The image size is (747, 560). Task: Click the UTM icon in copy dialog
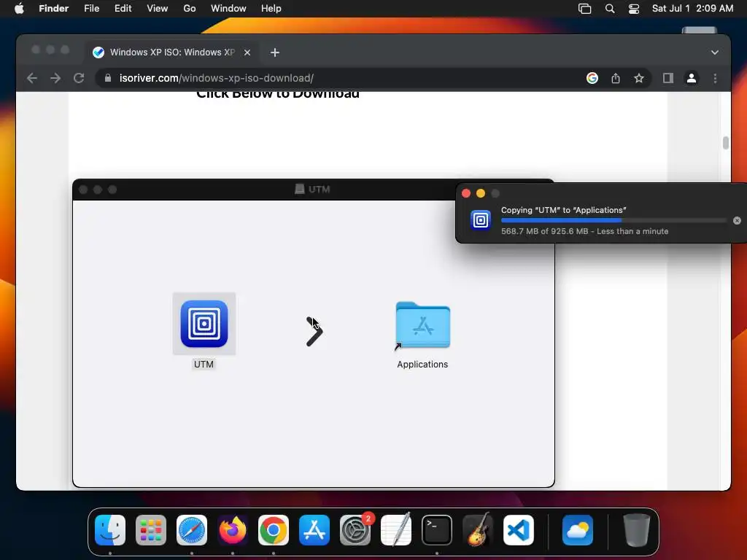(x=480, y=220)
